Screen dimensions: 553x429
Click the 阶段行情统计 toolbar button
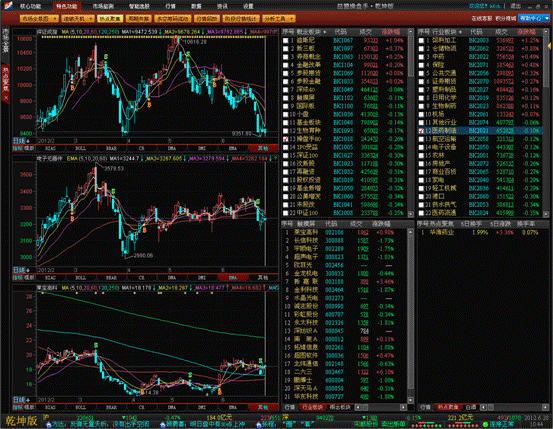[241, 19]
